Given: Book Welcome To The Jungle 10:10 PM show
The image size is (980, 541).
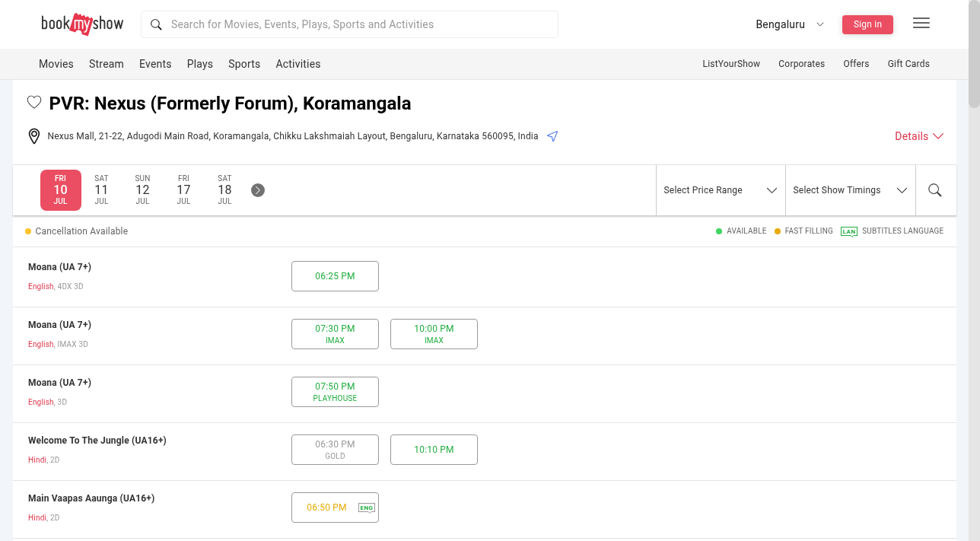Looking at the screenshot, I should click(434, 450).
